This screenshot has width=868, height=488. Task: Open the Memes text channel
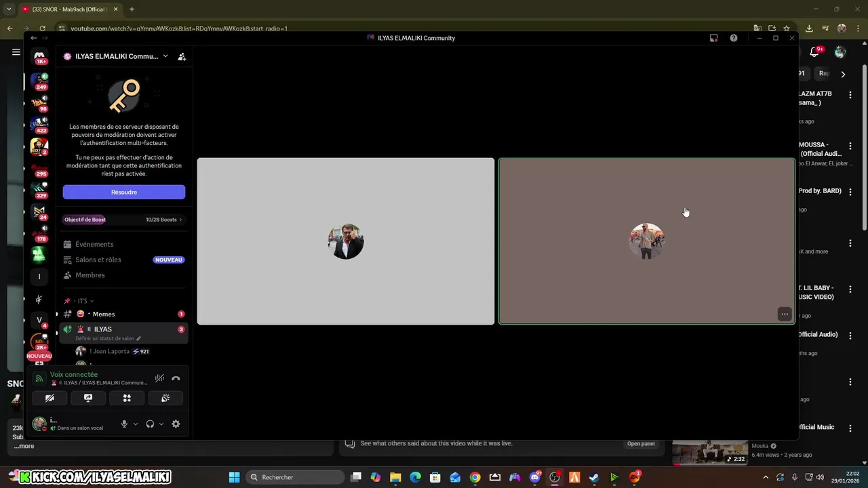tap(123, 314)
